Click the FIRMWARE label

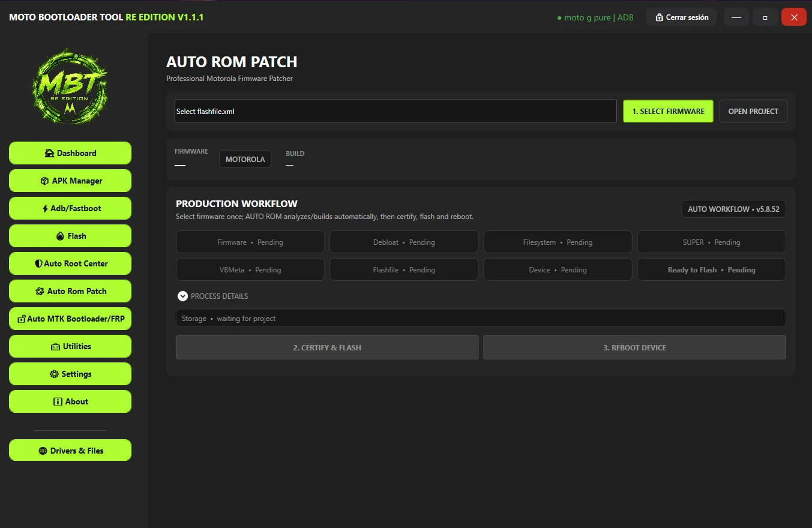tap(191, 151)
